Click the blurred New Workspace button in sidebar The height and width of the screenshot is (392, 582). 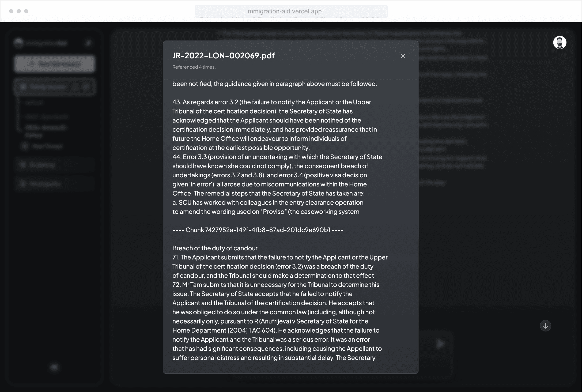coord(55,64)
